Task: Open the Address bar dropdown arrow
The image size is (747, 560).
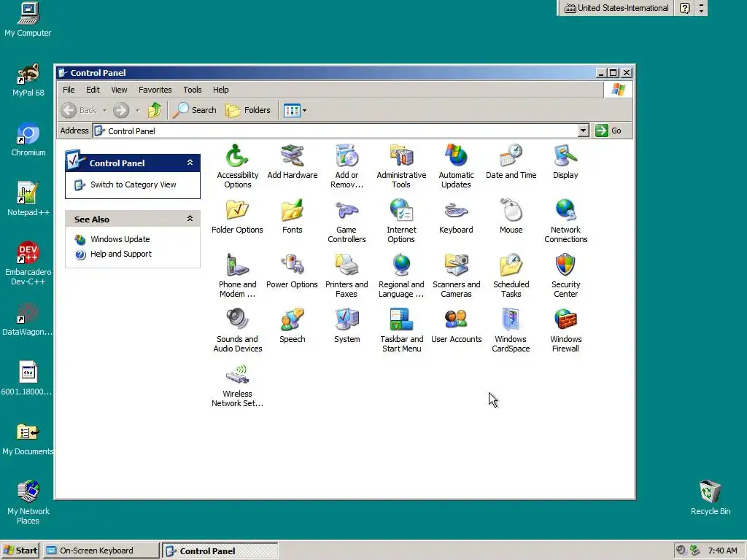Action: coord(583,131)
